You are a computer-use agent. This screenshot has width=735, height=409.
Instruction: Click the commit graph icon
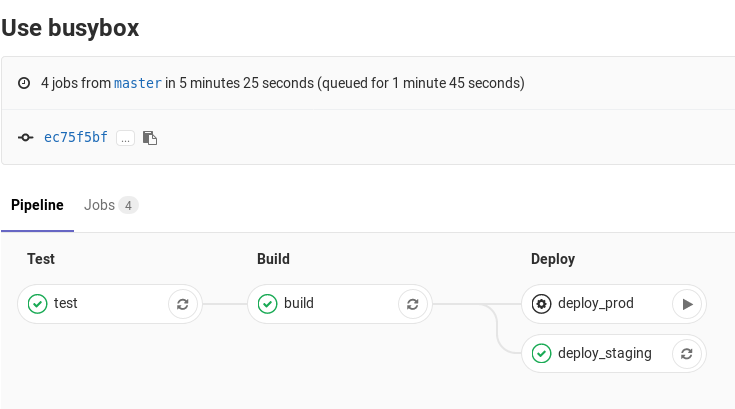pos(26,138)
